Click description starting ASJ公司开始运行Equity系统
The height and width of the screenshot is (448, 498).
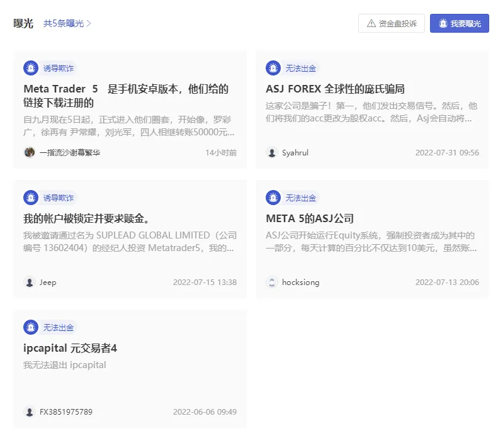(x=371, y=242)
